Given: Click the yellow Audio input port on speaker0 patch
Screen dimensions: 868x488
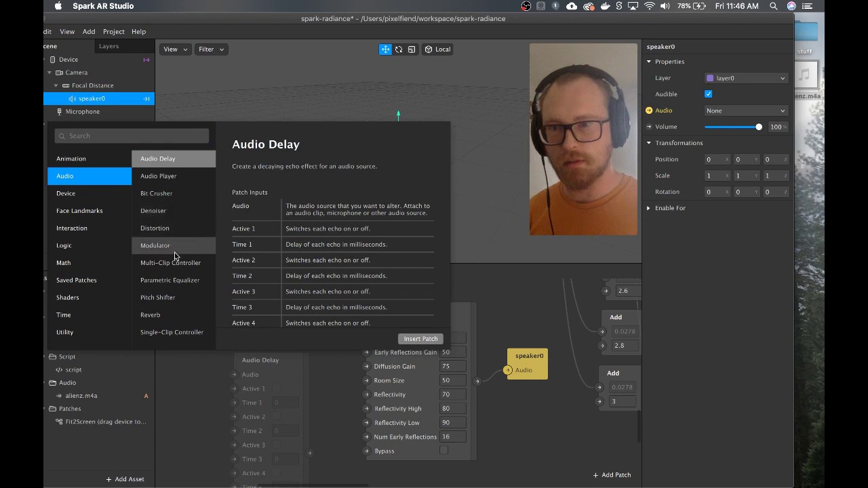Looking at the screenshot, I should coord(507,370).
